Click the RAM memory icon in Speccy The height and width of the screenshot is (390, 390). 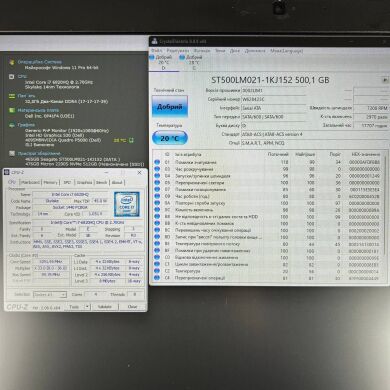12,96
